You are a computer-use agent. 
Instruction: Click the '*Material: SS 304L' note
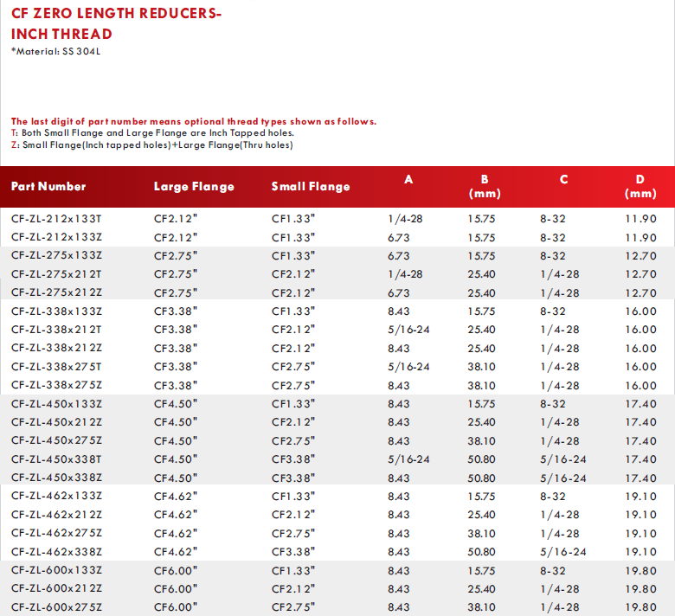56,52
